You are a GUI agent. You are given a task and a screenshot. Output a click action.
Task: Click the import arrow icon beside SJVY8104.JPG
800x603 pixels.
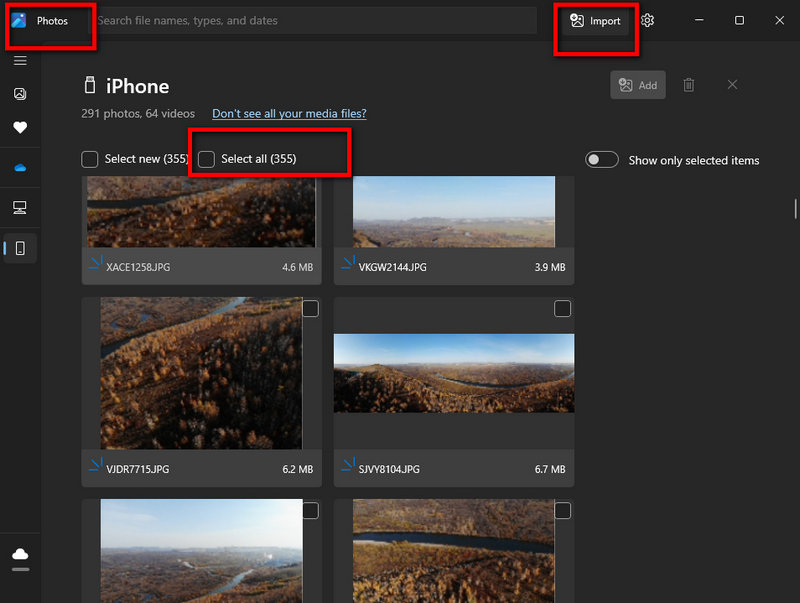(348, 465)
